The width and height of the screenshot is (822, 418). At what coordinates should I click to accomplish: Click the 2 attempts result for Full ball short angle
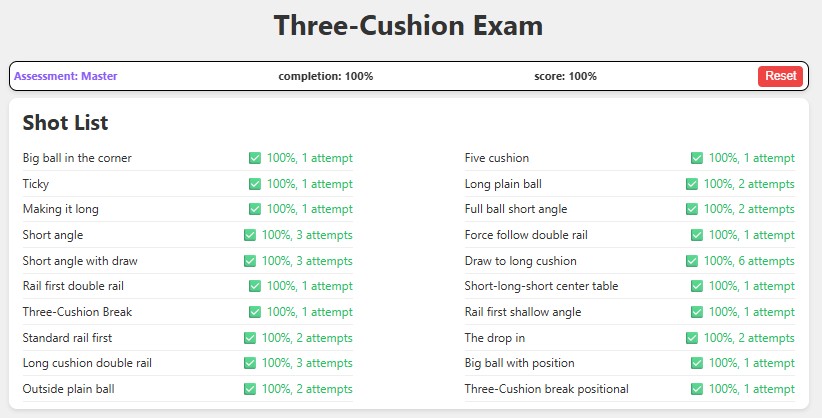pos(749,209)
